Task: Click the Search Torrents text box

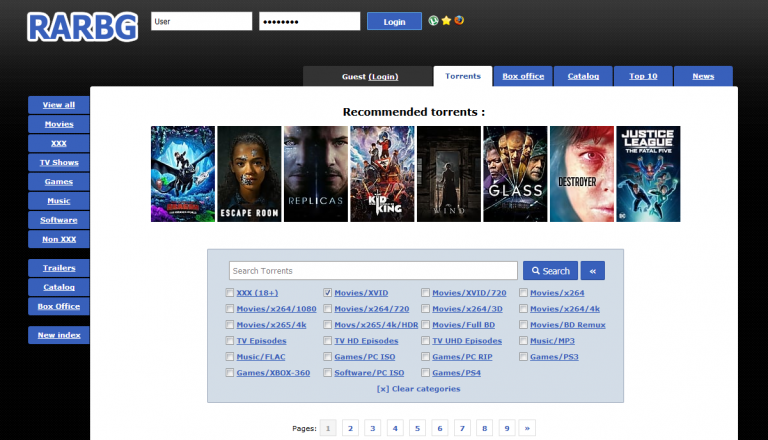Action: (x=373, y=270)
